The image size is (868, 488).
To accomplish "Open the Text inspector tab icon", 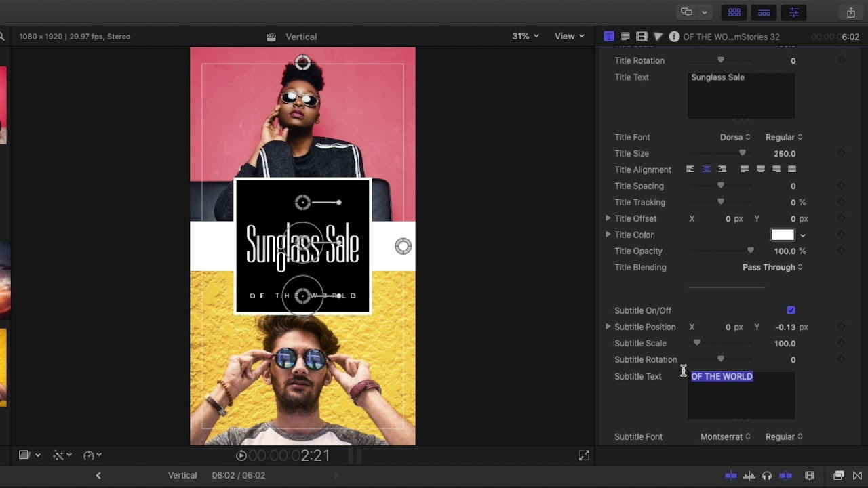I will click(x=625, y=37).
